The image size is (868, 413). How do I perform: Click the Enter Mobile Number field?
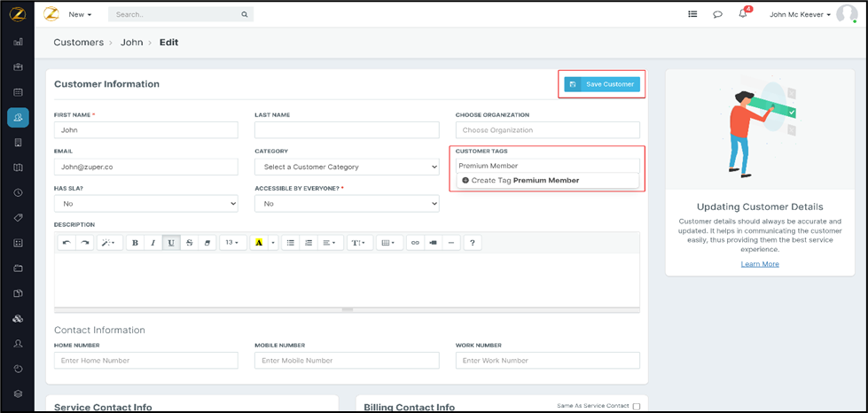[347, 361]
